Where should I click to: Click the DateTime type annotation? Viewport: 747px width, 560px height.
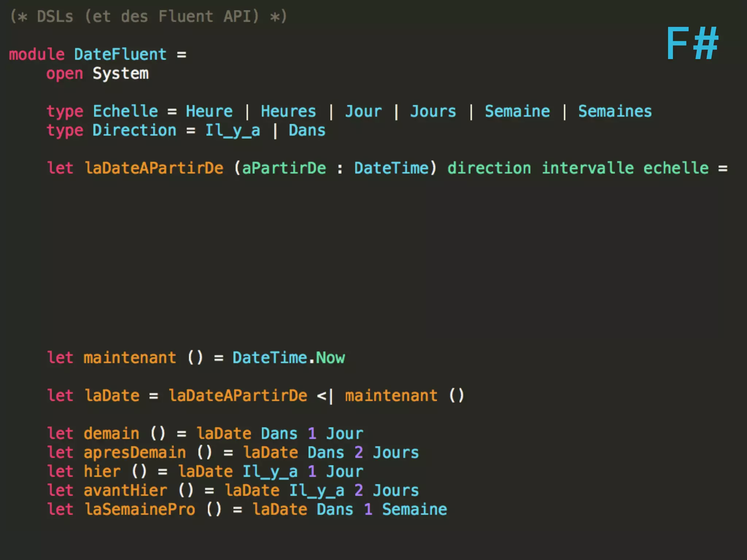[392, 168]
